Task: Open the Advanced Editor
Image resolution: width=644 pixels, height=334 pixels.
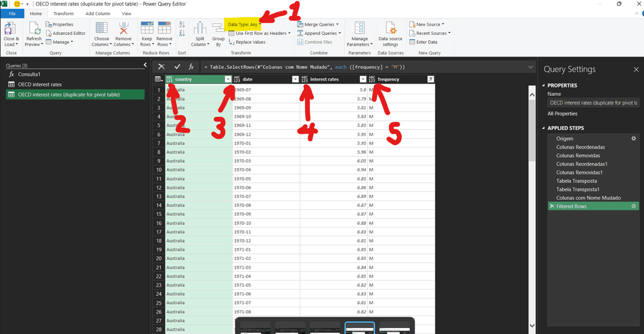Action: coord(66,33)
